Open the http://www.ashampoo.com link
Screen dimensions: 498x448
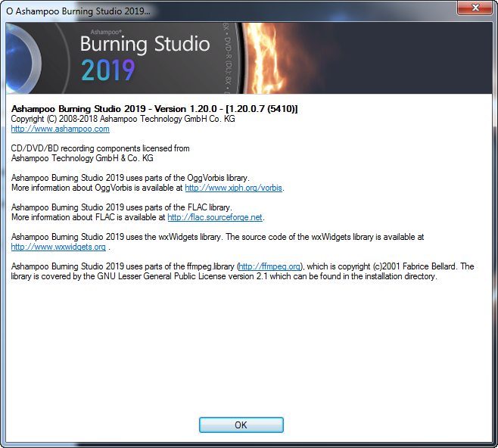click(61, 129)
